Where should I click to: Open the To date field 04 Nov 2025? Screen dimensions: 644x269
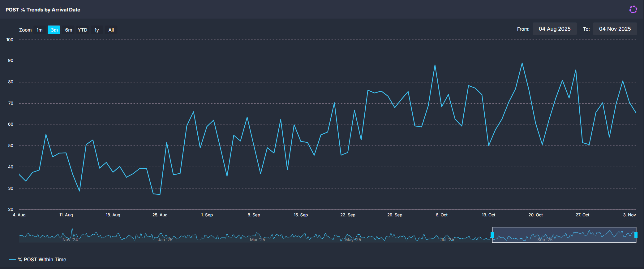(615, 29)
